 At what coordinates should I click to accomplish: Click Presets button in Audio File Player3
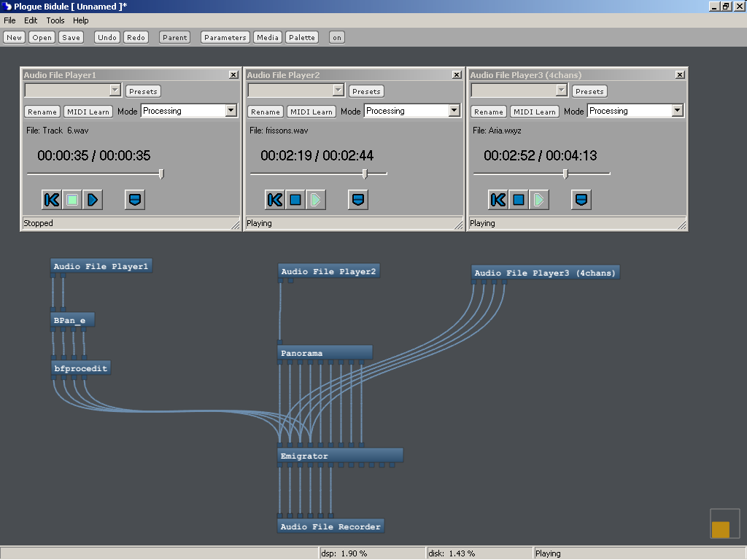coord(589,91)
